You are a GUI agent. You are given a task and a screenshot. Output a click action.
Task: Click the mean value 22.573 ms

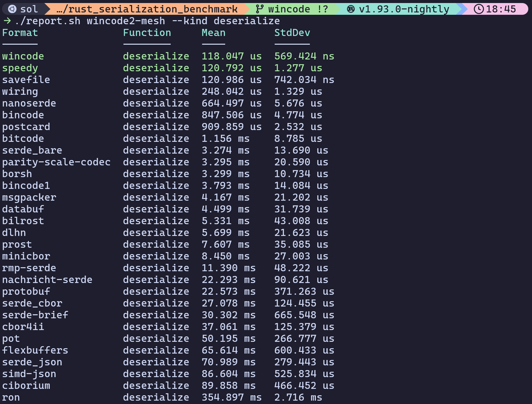pos(229,291)
